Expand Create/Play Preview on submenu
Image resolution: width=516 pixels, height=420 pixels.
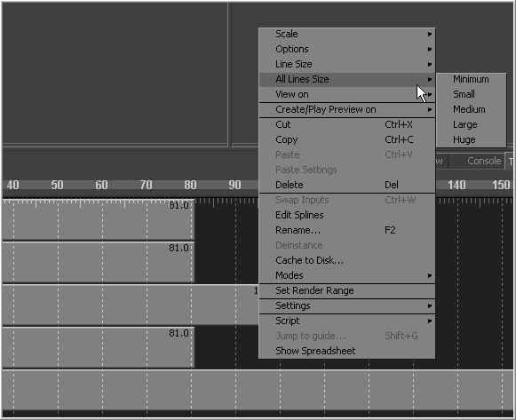coord(347,109)
